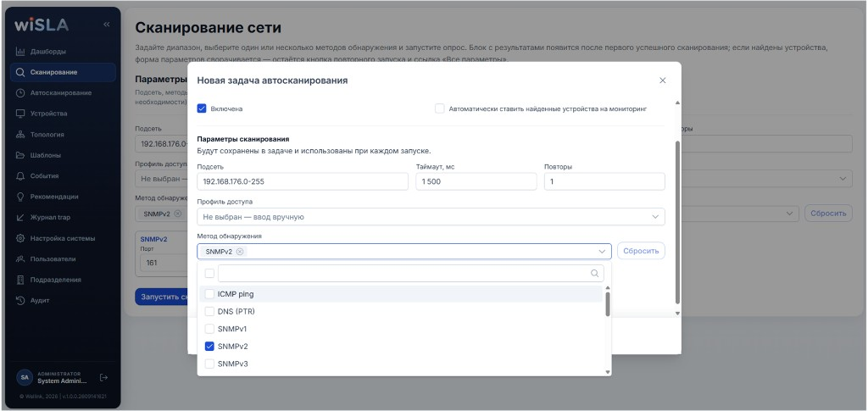Click the Пользователи people icon

[x=20, y=258]
